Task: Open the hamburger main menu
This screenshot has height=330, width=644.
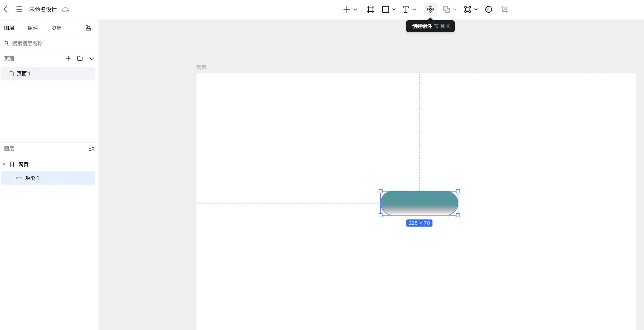Action: (19, 9)
